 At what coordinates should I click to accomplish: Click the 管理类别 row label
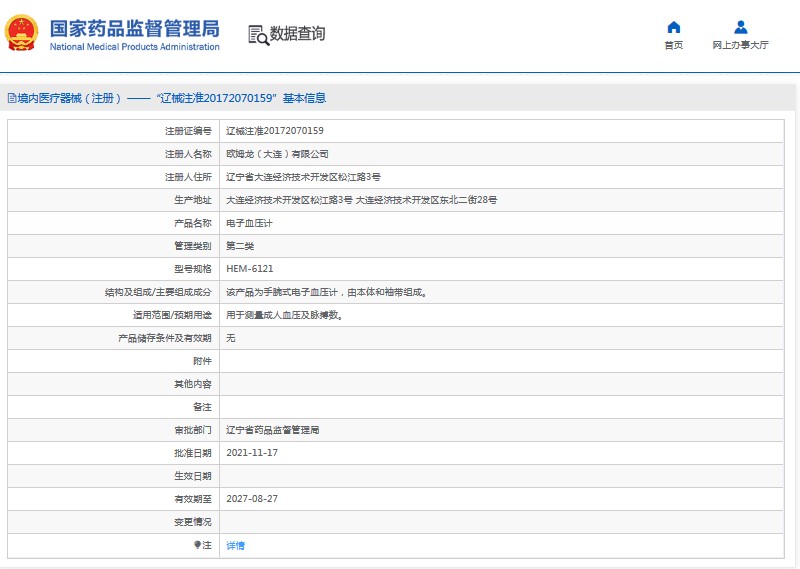point(192,246)
